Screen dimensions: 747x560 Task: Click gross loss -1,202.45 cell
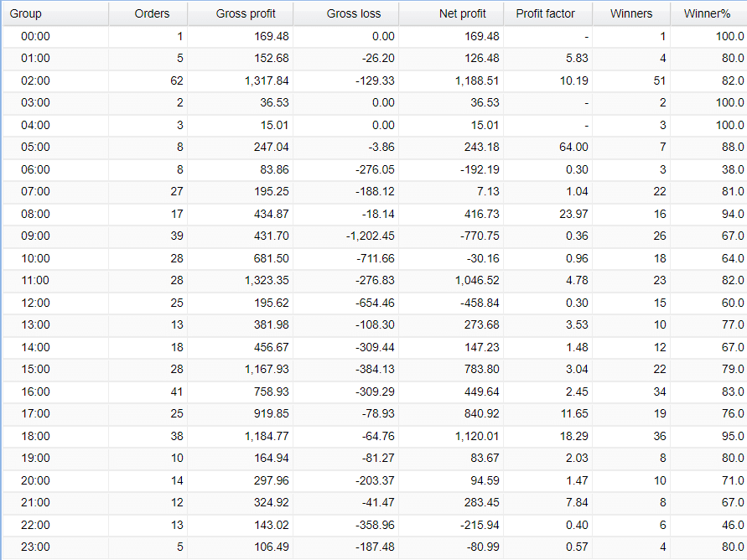[x=346, y=236]
